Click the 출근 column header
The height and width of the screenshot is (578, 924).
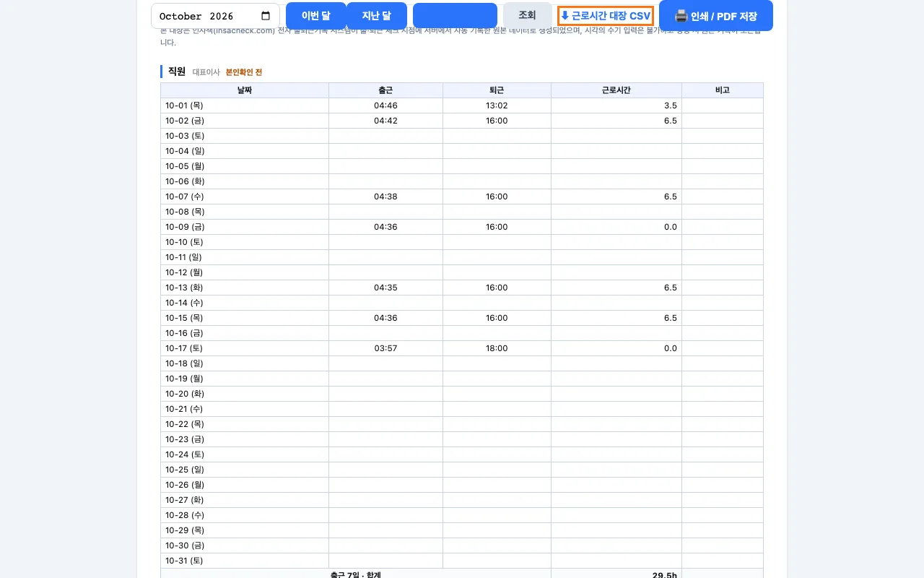[385, 90]
